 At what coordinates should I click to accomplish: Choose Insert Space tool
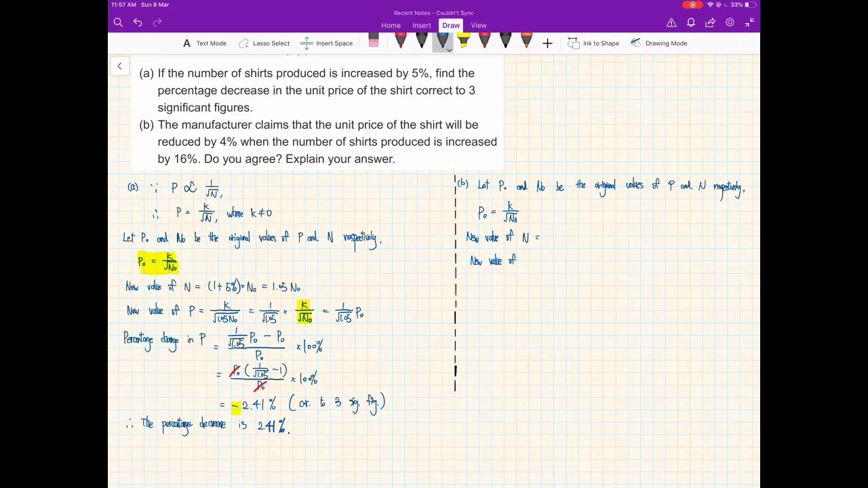(326, 43)
